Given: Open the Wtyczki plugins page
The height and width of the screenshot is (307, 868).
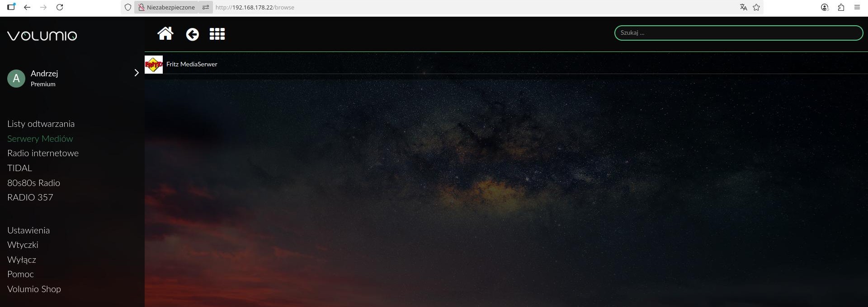Looking at the screenshot, I should click(23, 245).
